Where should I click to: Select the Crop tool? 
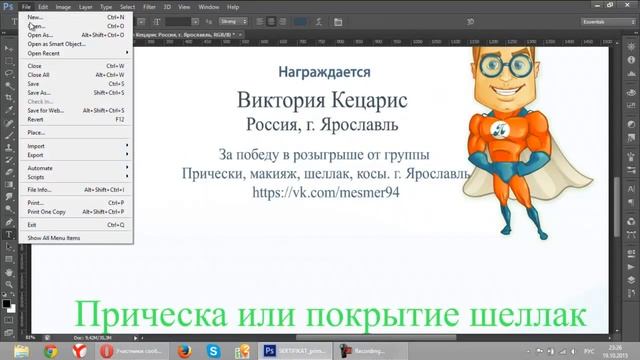[9, 98]
